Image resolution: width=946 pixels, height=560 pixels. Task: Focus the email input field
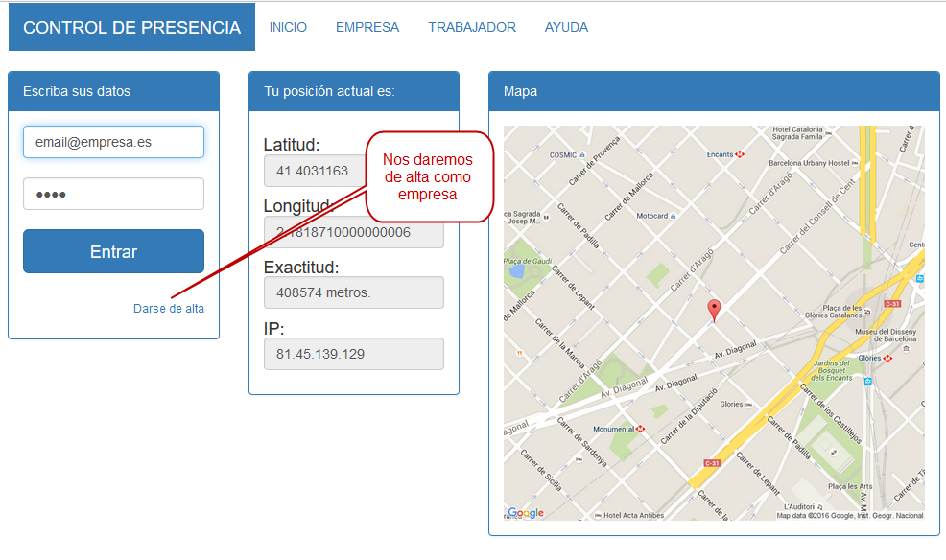(113, 142)
